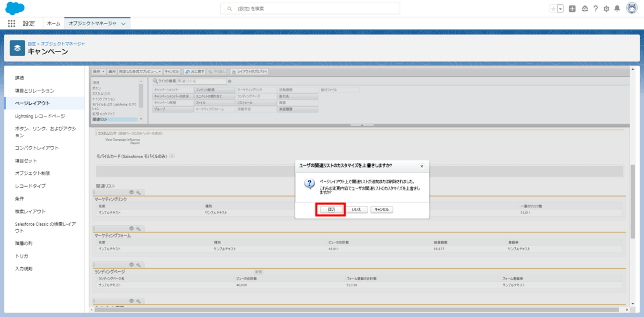Select リストメール palette item
Image resolution: width=644 pixels, height=317 pixels.
(x=256, y=102)
